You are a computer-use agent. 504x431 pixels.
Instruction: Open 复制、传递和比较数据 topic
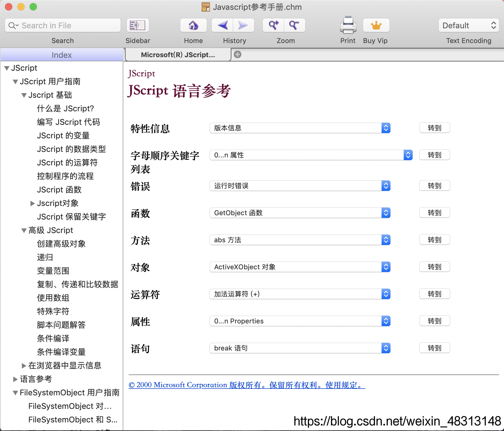[x=78, y=284]
